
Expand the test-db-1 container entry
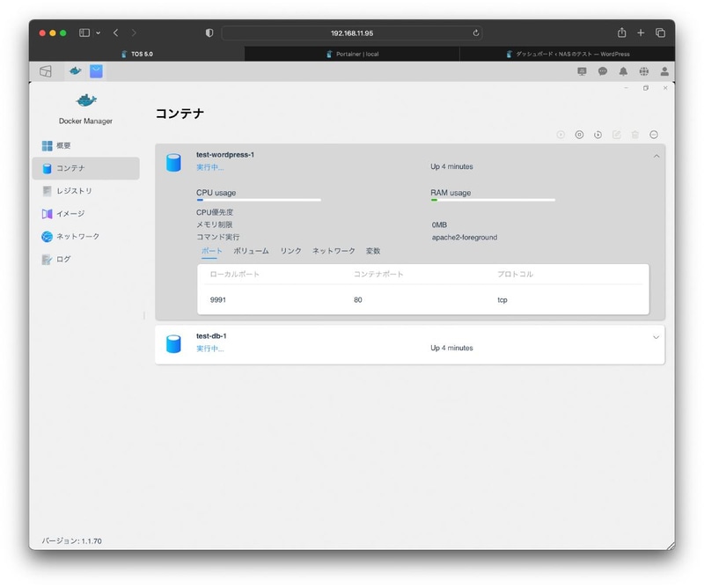point(655,337)
